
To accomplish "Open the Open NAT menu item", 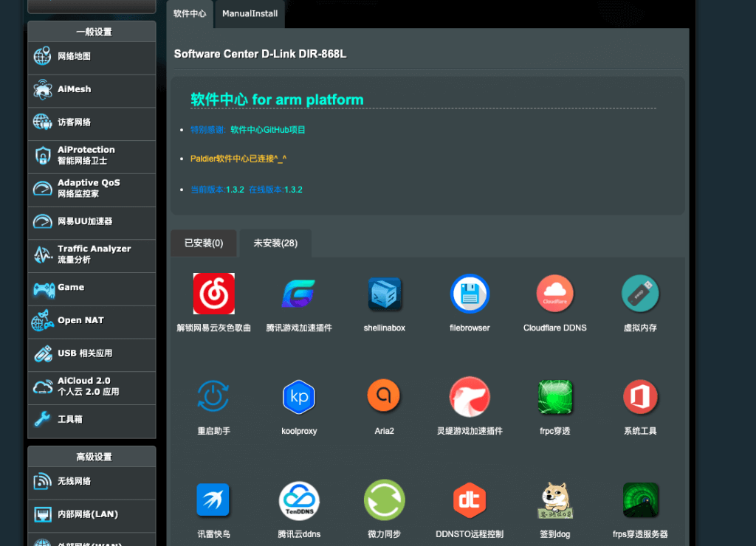I will coord(92,320).
